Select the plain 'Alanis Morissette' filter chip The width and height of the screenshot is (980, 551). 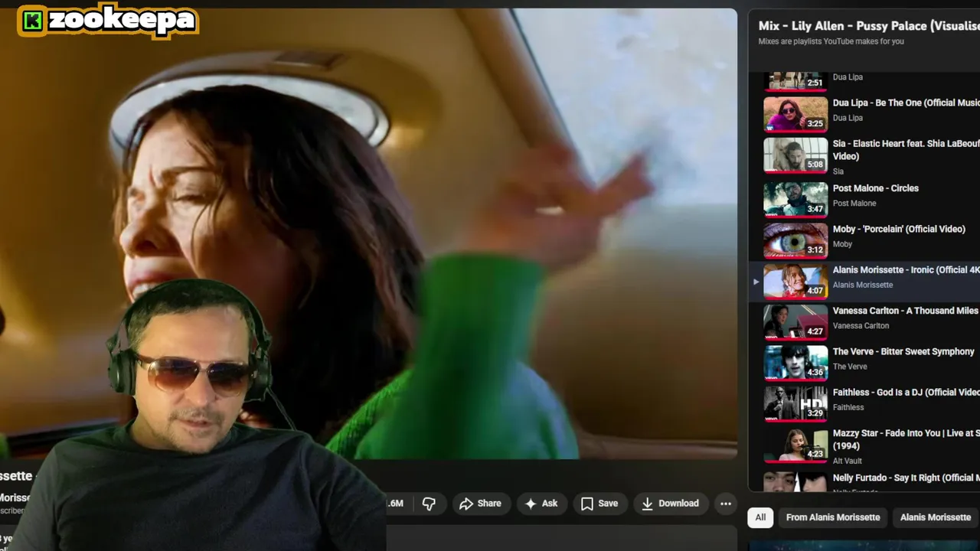coord(936,517)
